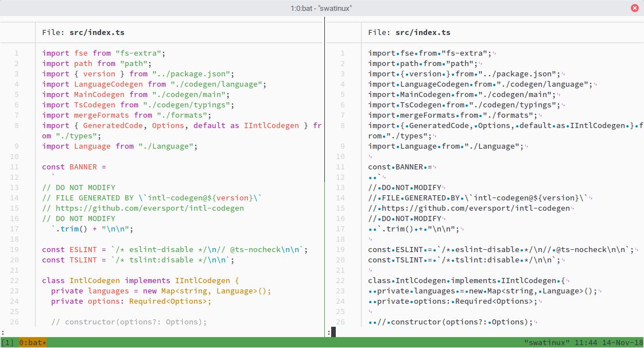Click the colon prompt below the left pane

tap(3, 332)
